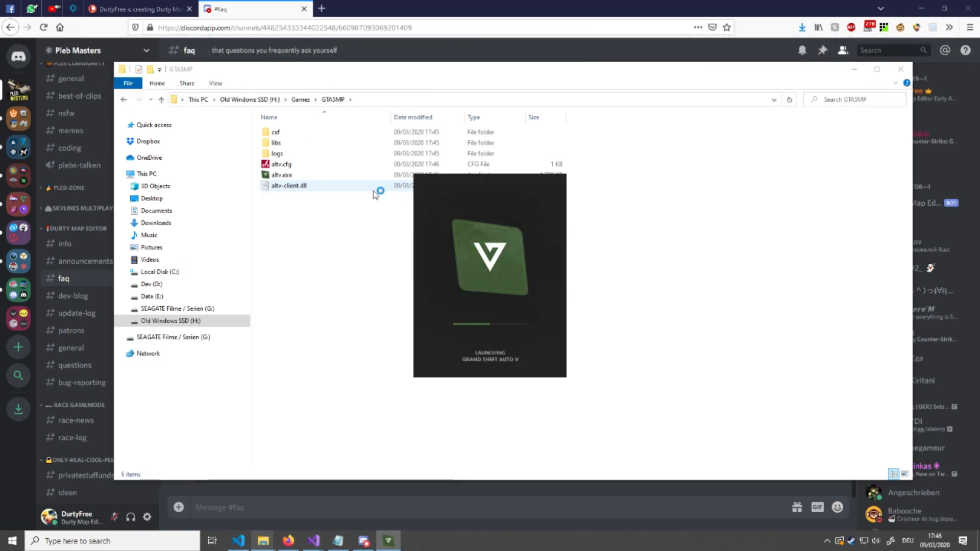Open Explorer Share ribbon tab
Screen dimensions: 980x551
click(x=187, y=83)
